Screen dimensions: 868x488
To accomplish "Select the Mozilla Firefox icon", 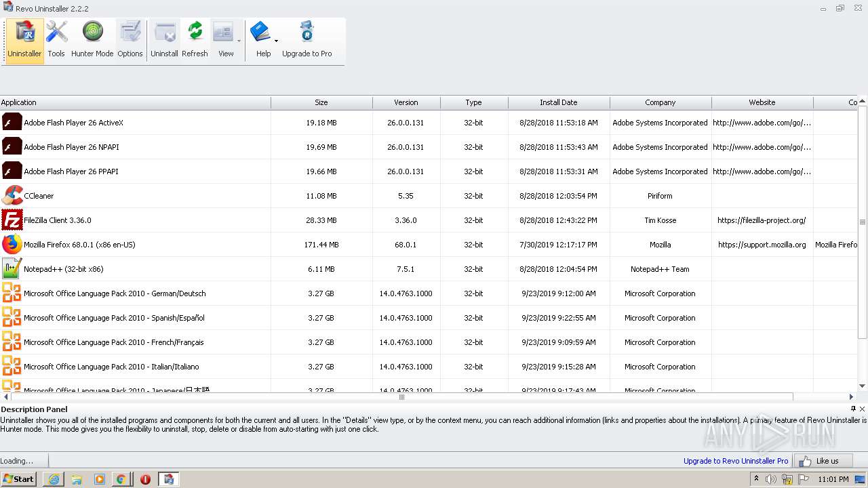I will pyautogui.click(x=12, y=245).
